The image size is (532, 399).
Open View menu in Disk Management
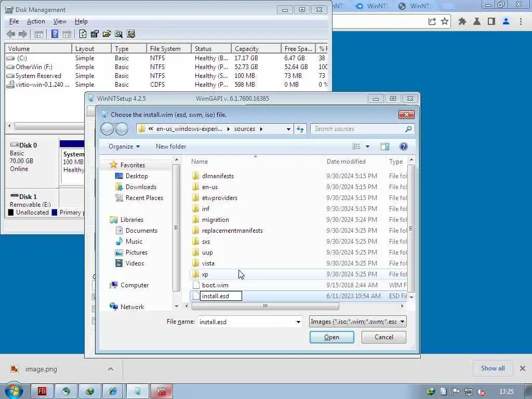[x=60, y=21]
